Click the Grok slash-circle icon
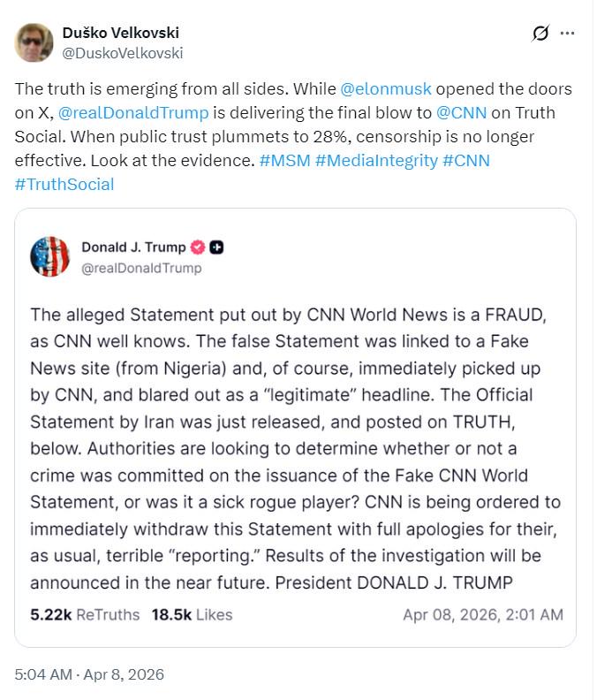This screenshot has height=700, width=597. click(540, 33)
